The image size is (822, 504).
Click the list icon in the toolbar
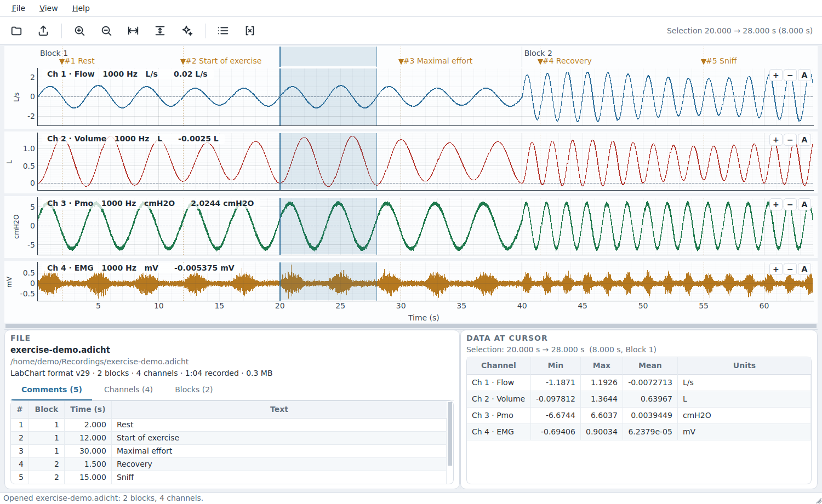[223, 31]
